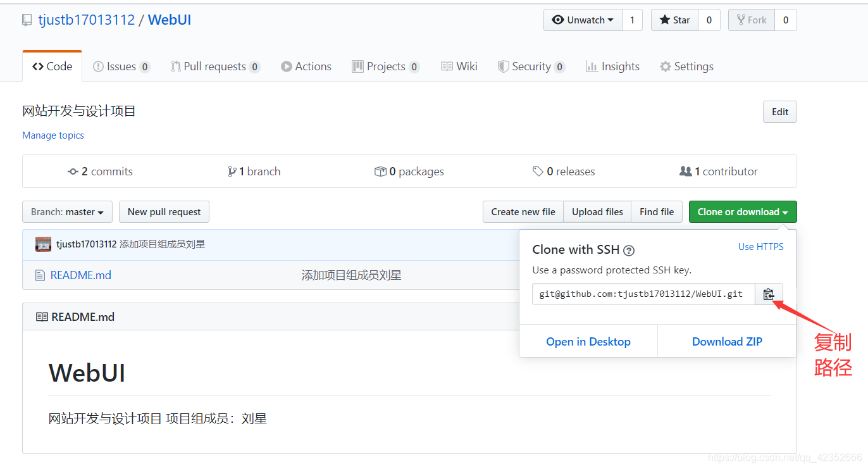Viewport: 868px width, 469px height.
Task: View the 0 packages link
Action: point(409,172)
